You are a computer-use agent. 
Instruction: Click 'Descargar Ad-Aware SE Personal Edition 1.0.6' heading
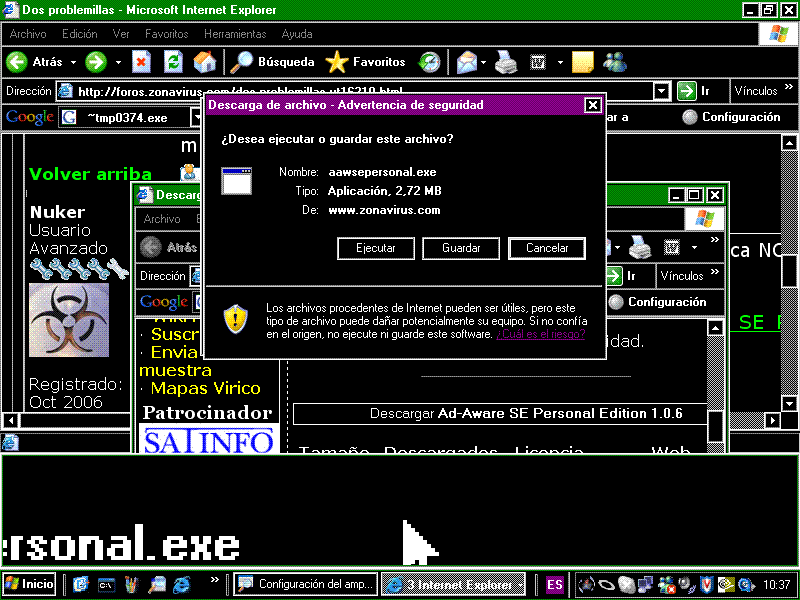pos(526,413)
